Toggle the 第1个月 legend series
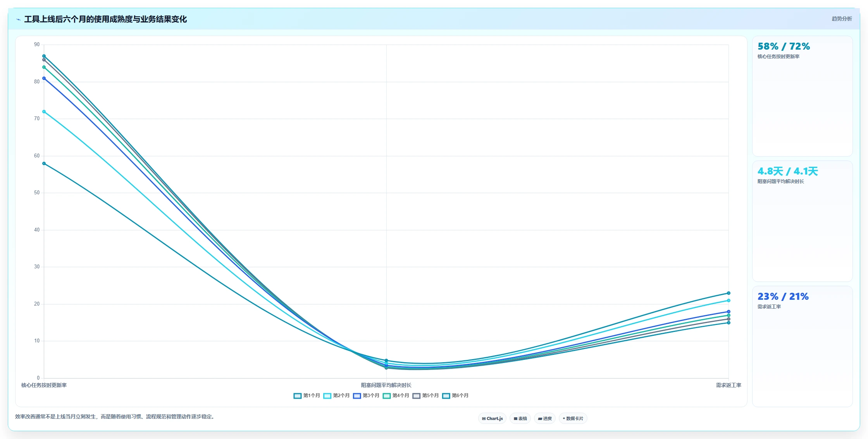 coord(307,396)
